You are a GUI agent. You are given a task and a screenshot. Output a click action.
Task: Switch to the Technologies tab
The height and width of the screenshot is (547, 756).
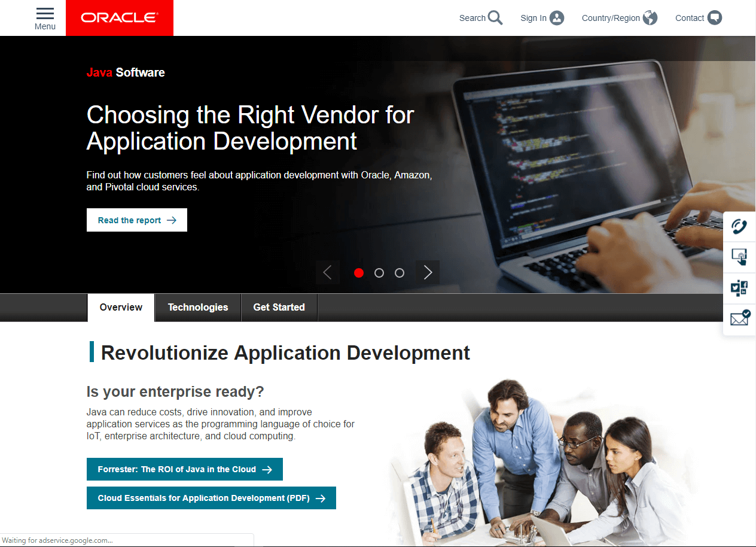point(198,308)
